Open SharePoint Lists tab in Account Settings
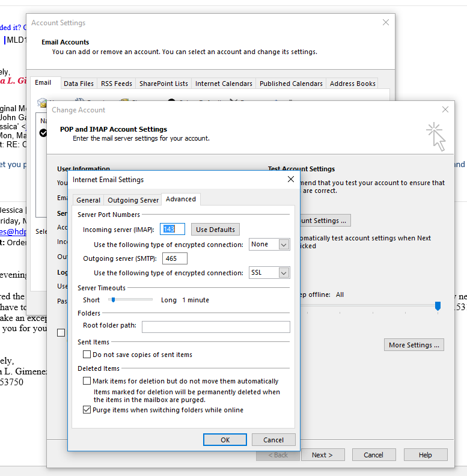Viewport: 467px width, 476px height. pyautogui.click(x=163, y=84)
